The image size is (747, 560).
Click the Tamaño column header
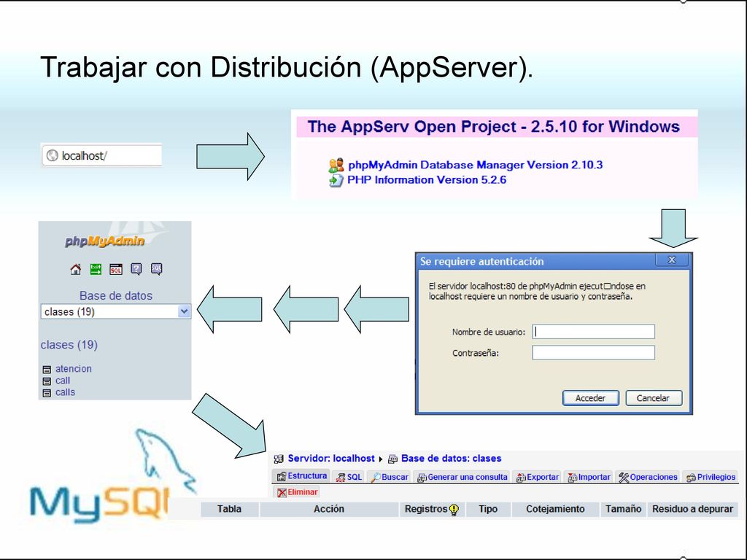623,509
